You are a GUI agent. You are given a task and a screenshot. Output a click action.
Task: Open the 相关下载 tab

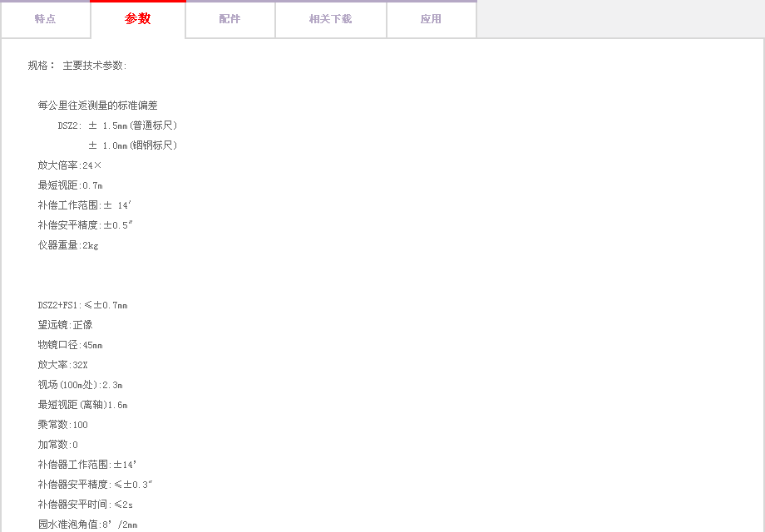(330, 19)
